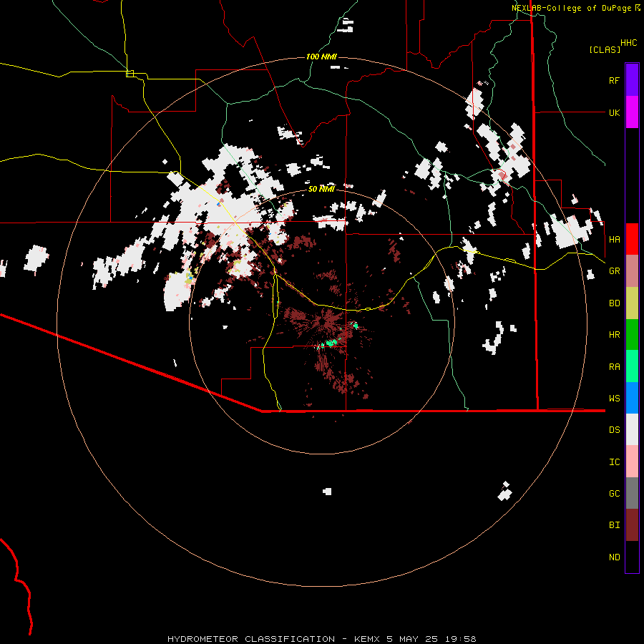Click the BD legend label
This screenshot has width=644, height=644.
[x=614, y=303]
